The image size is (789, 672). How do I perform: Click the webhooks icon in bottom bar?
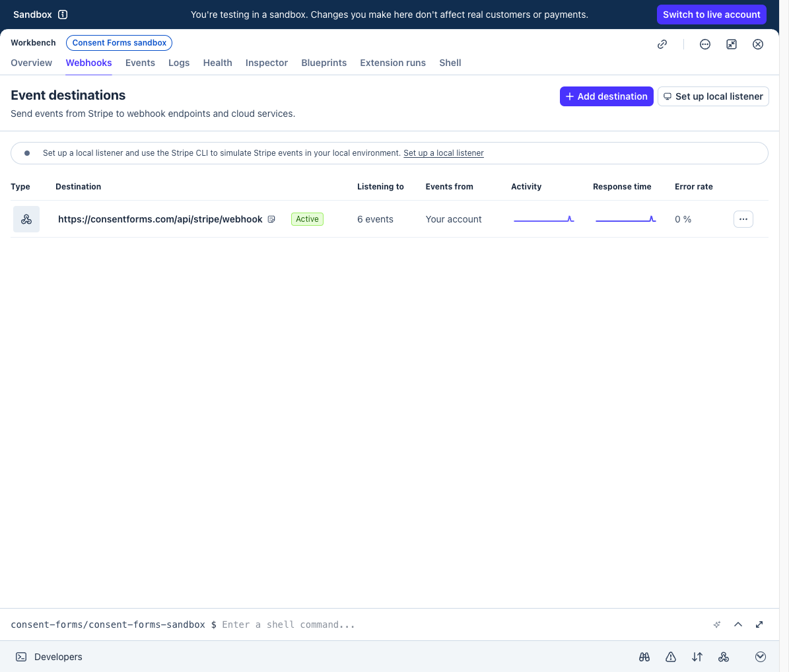[724, 657]
